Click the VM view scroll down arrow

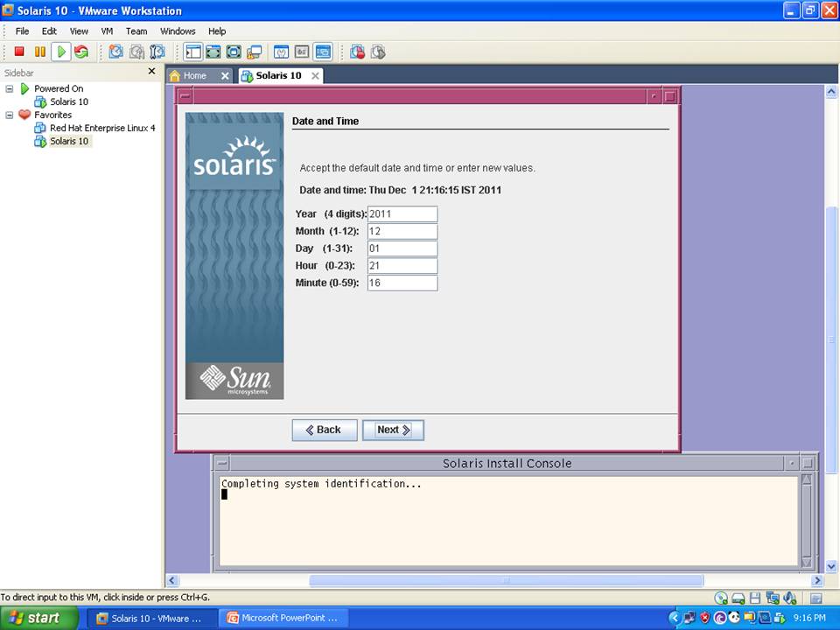[831, 566]
